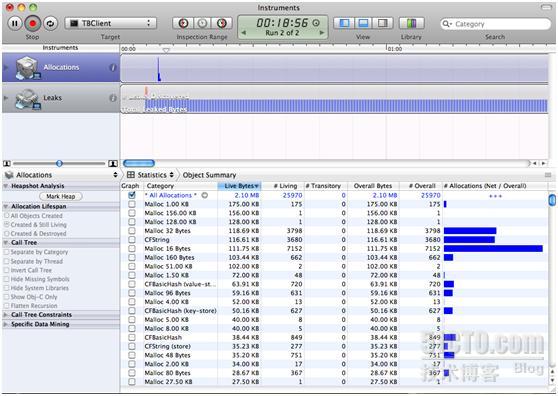This screenshot has width=558, height=396.
Task: Open the Allocations detail popup menu
Action: click(x=60, y=175)
